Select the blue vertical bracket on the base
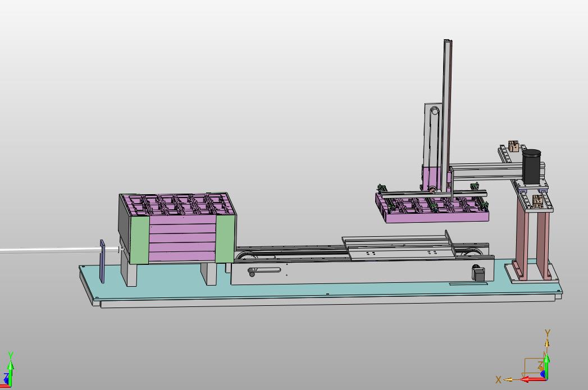The width and height of the screenshot is (588, 390). point(102,261)
